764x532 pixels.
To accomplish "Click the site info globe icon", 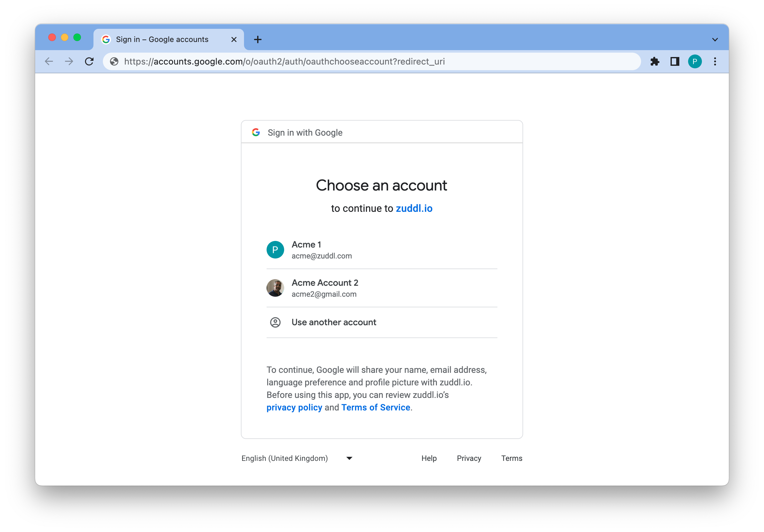I will point(114,61).
